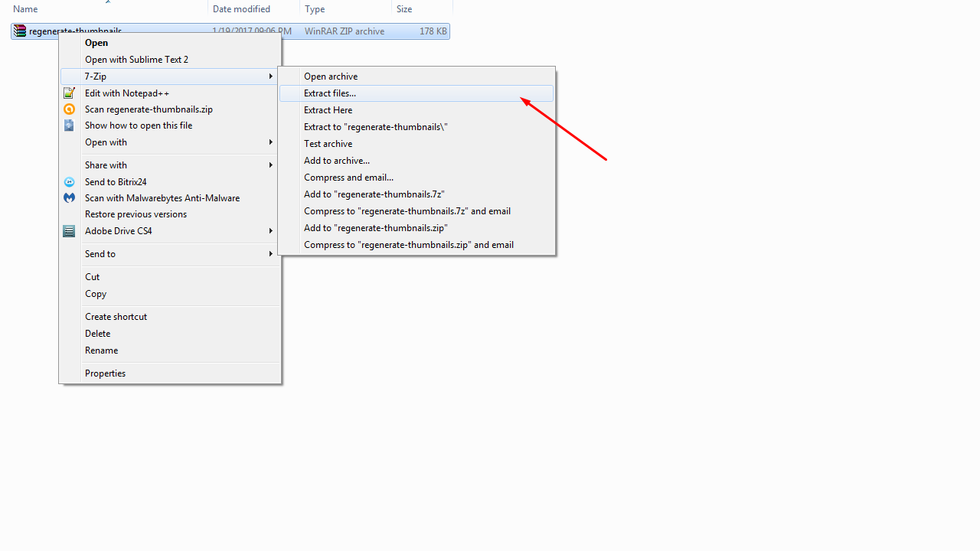Click the Notepad++ icon in context menu

pos(69,93)
